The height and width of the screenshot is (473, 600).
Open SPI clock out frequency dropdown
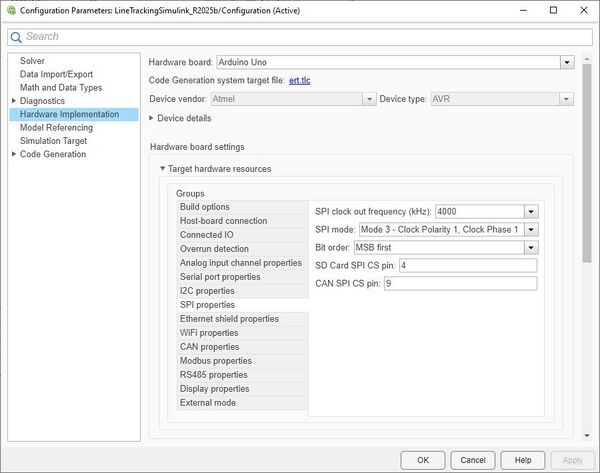click(531, 211)
